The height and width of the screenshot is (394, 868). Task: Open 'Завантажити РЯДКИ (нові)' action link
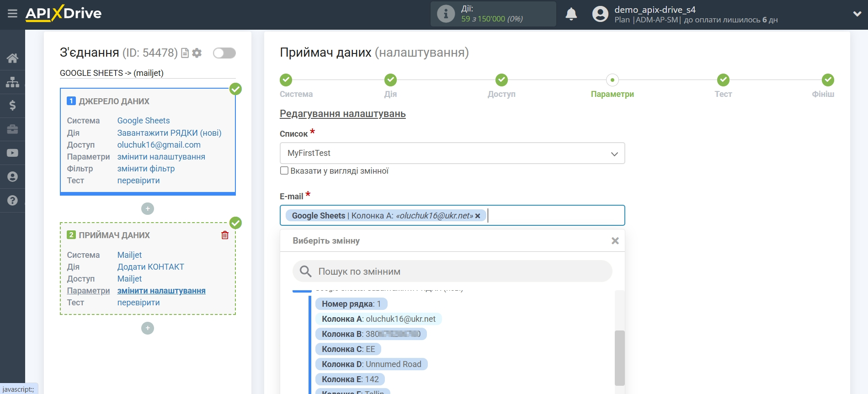click(x=169, y=133)
